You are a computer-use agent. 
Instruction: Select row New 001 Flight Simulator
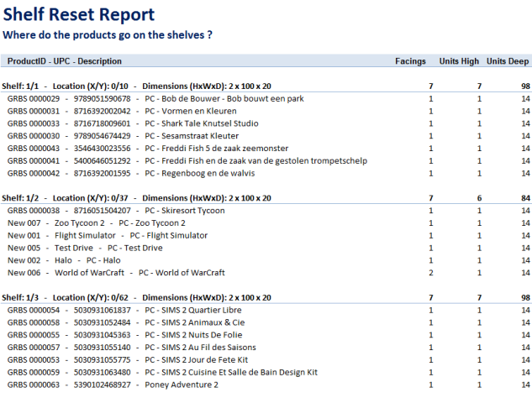pyautogui.click(x=266, y=236)
